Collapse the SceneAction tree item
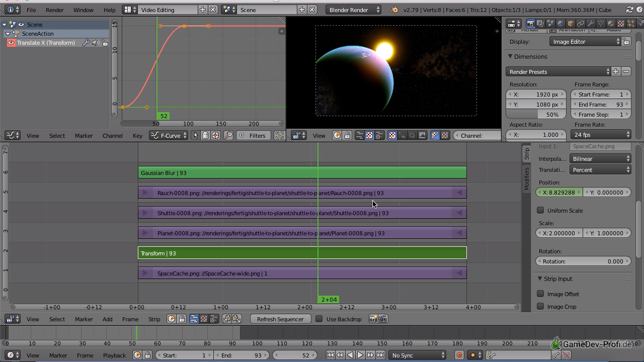Screen dimensions: 644x362 pos(8,34)
